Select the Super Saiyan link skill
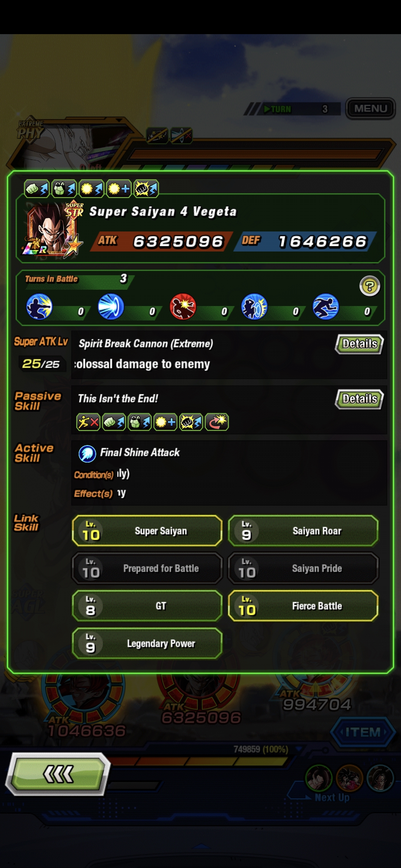 click(147, 531)
